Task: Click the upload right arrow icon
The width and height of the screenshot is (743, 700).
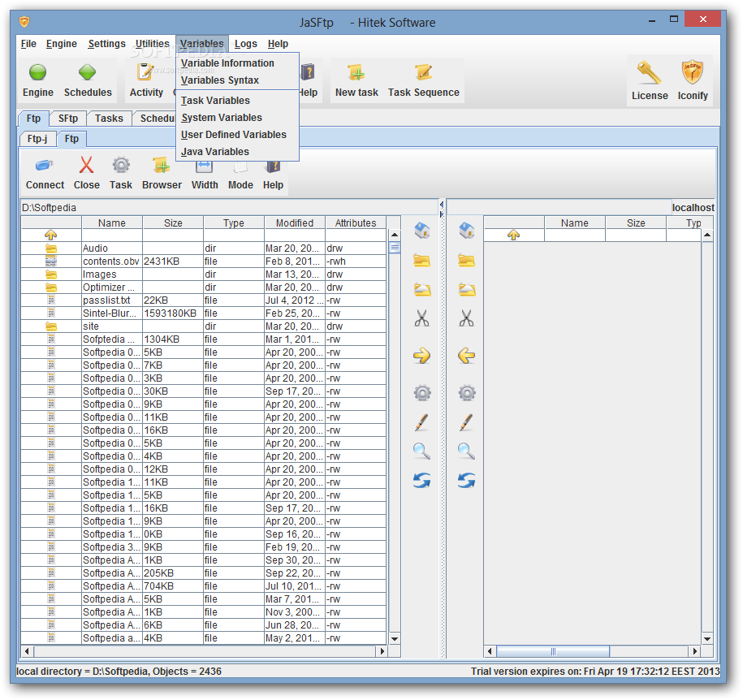Action: coord(421,356)
